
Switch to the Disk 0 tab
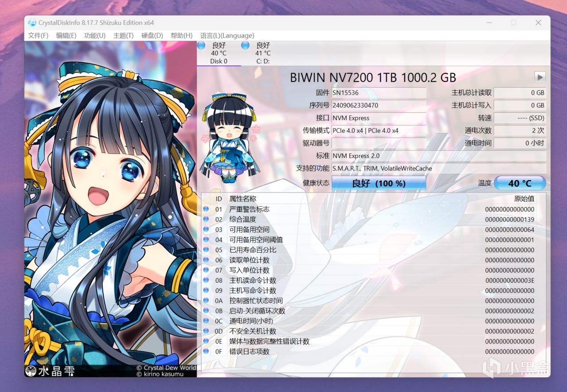[219, 53]
